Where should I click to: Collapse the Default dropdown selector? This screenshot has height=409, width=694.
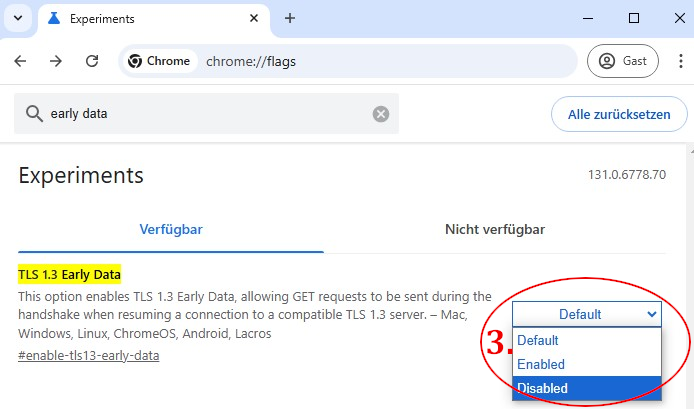point(587,314)
